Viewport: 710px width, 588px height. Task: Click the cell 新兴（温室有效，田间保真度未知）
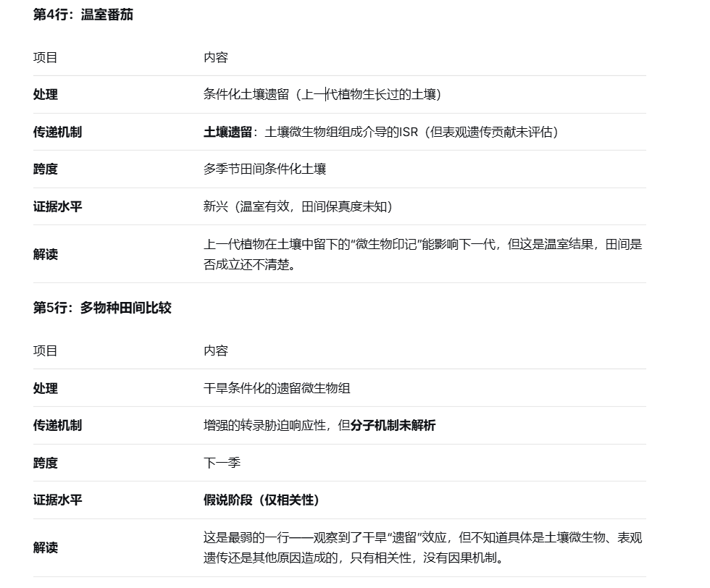click(x=298, y=207)
